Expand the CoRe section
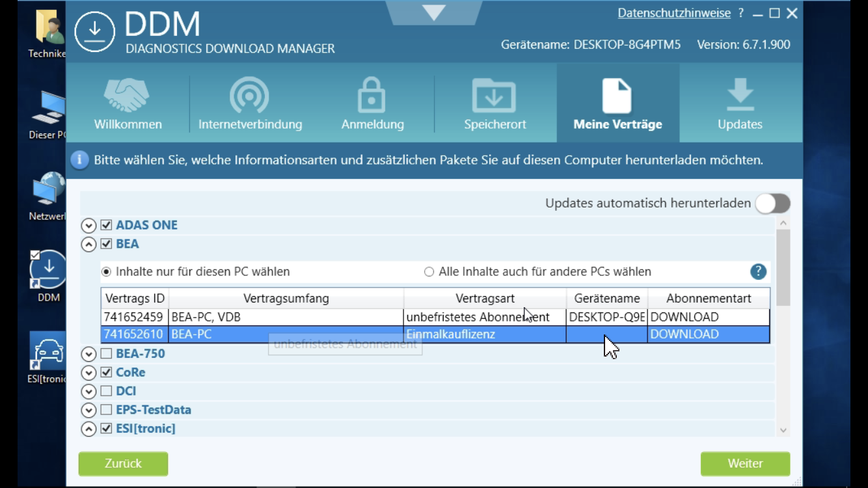Image resolution: width=868 pixels, height=488 pixels. click(88, 373)
